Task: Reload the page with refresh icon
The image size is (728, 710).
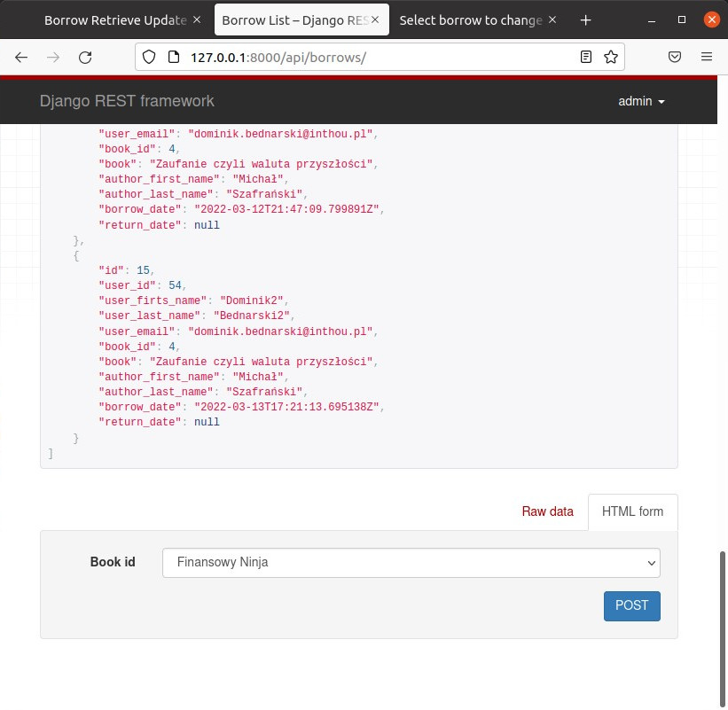Action: click(85, 57)
